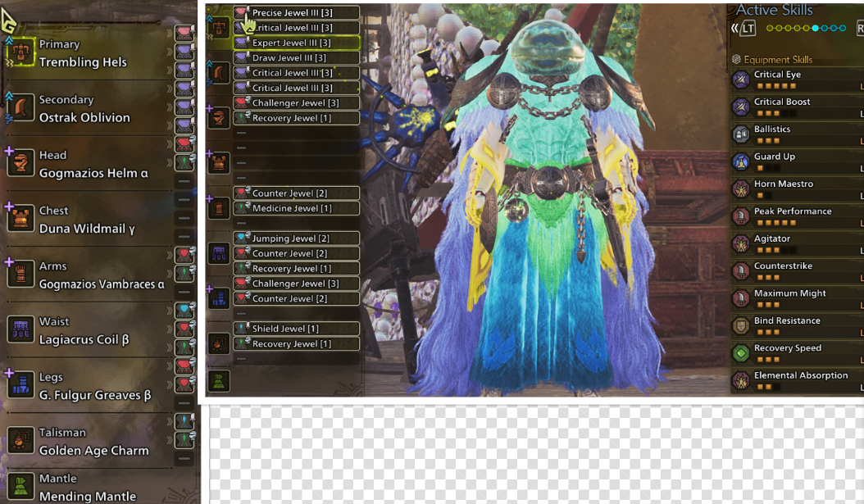Screen dimensions: 864x504
Task: Click the Peak Performance level bar
Action: pyautogui.click(x=776, y=223)
